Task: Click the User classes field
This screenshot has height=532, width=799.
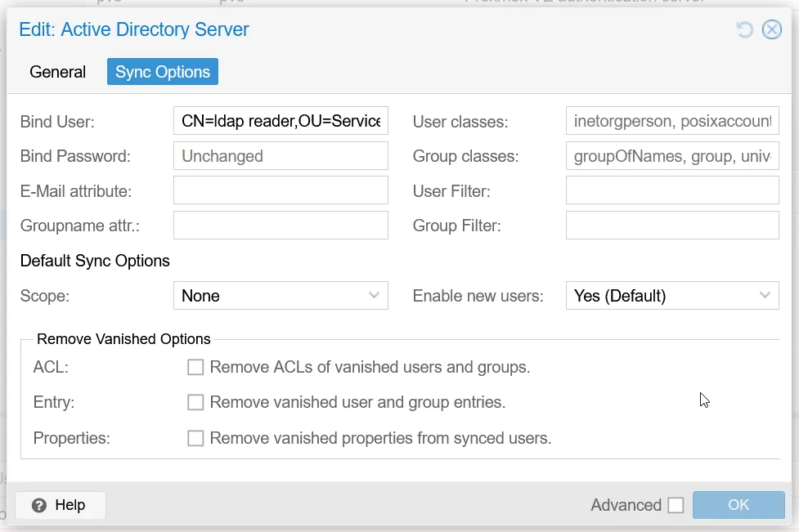Action: (x=671, y=122)
